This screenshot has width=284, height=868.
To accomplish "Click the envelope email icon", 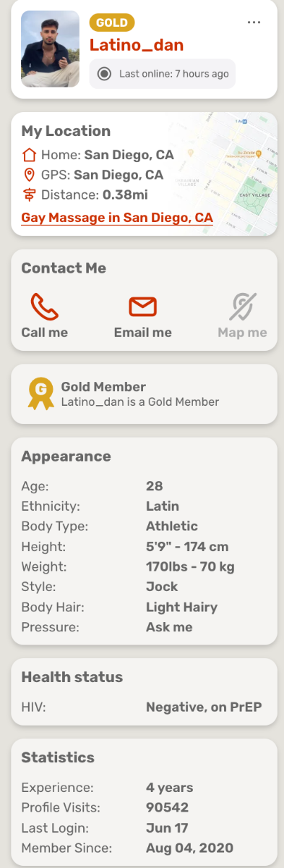I will [x=143, y=307].
